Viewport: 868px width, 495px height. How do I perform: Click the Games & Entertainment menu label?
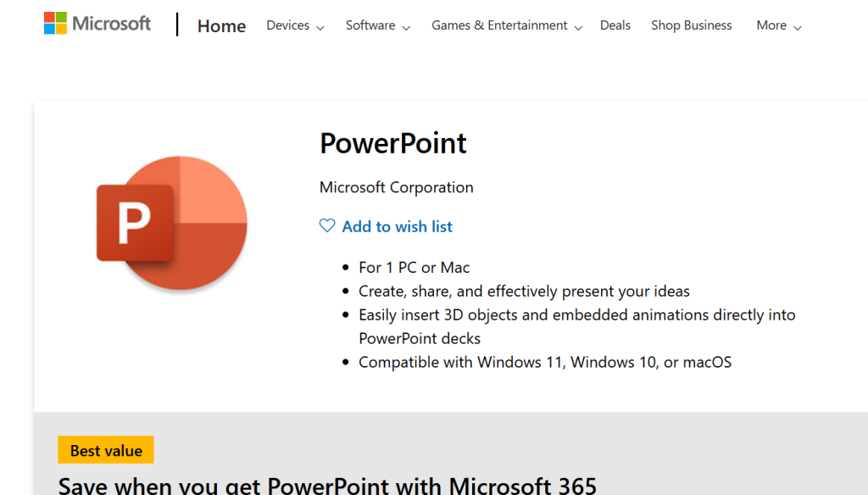[x=498, y=25]
